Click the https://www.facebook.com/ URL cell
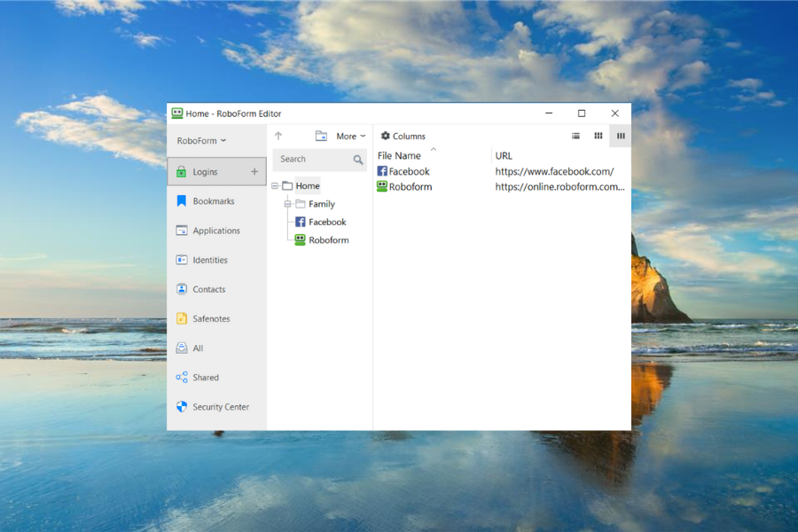The width and height of the screenshot is (798, 532). [554, 171]
